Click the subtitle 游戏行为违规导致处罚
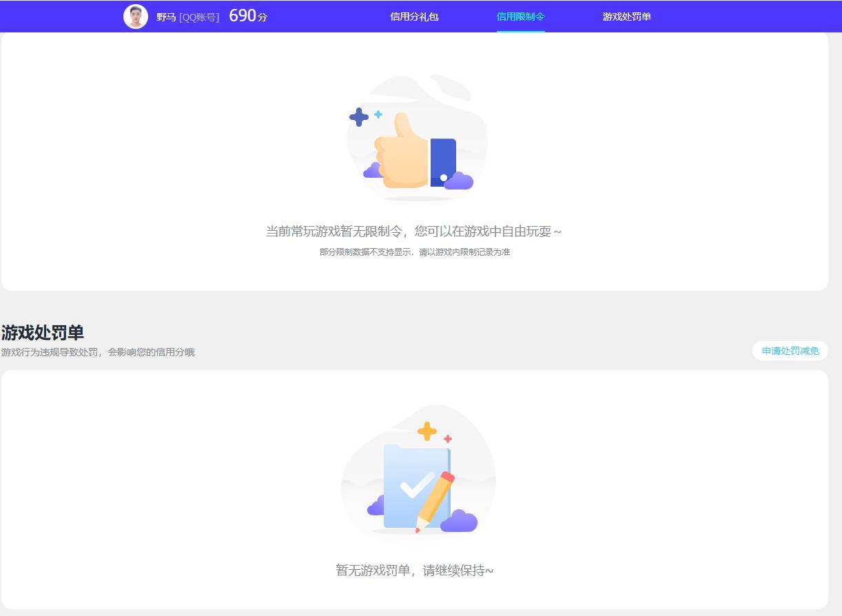This screenshot has width=842, height=616. pos(50,352)
